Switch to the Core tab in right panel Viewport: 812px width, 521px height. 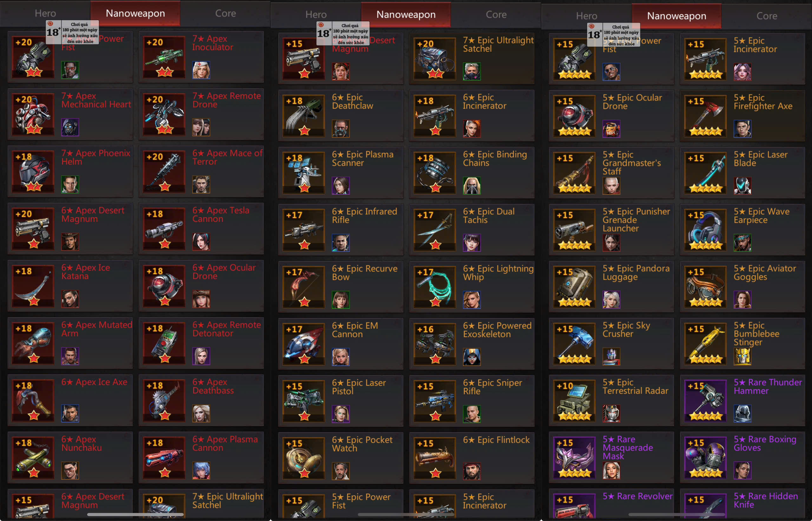(767, 16)
